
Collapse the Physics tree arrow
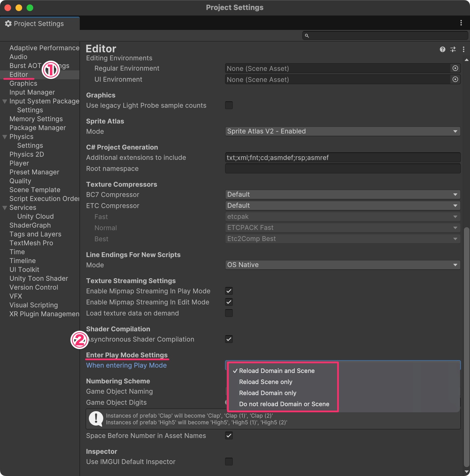point(5,137)
